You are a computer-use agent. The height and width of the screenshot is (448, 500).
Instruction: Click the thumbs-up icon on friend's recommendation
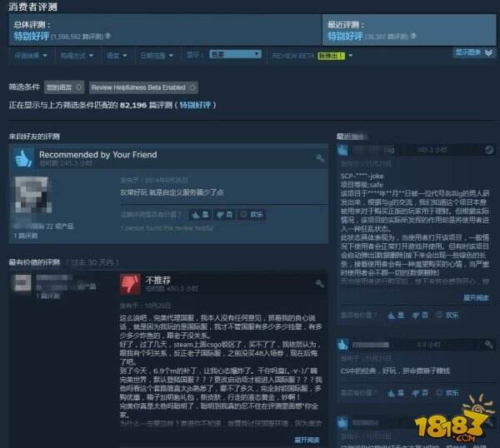pos(23,158)
